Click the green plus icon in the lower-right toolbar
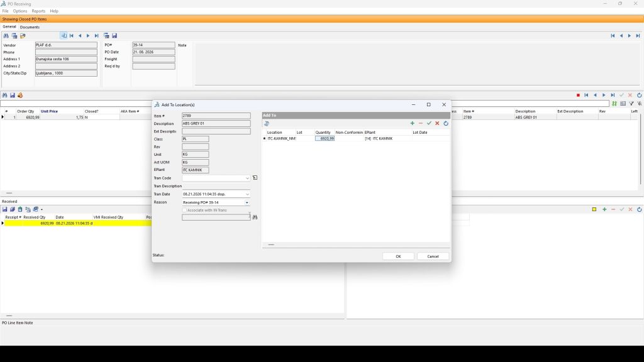 point(604,209)
